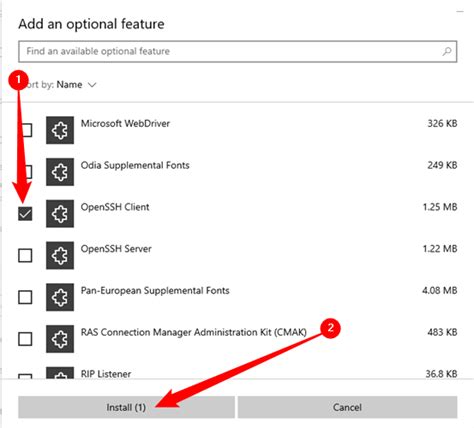Viewport: 474px width, 428px height.
Task: Click the Pan-European Supplemental Fonts feature icon
Action: click(x=60, y=297)
